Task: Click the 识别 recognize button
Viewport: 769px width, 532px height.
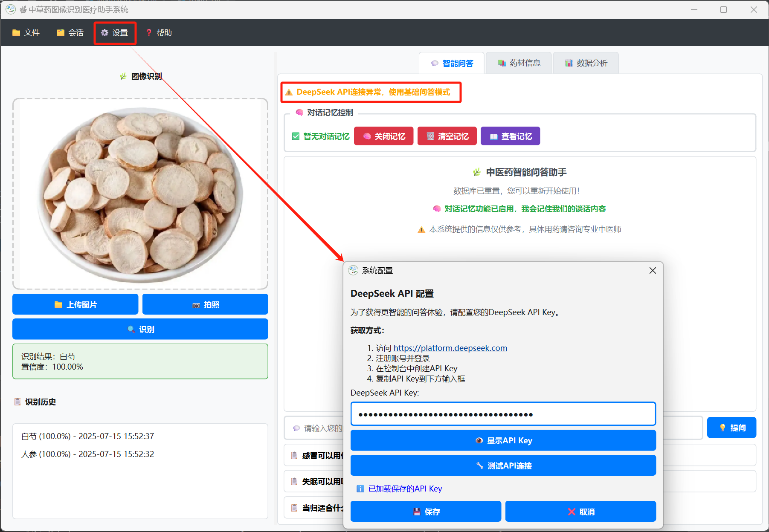Action: tap(140, 329)
